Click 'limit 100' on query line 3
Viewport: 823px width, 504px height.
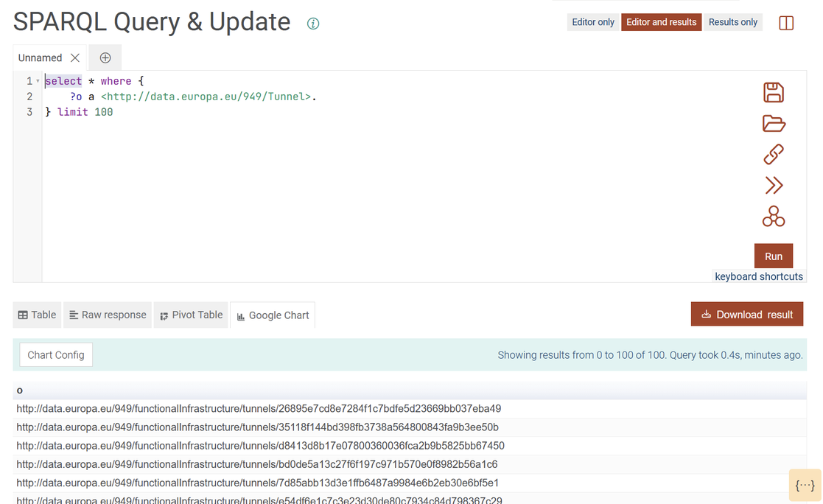(x=85, y=112)
